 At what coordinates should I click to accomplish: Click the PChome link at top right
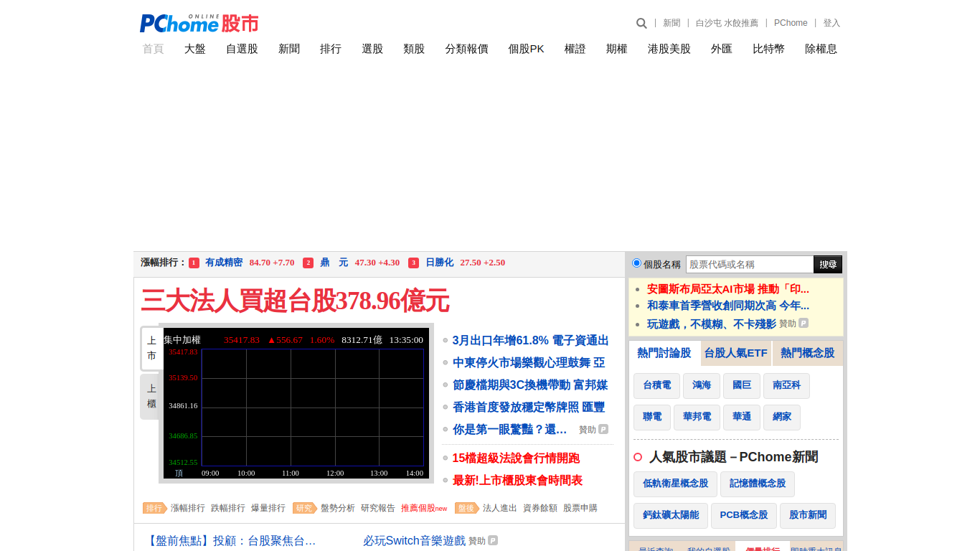click(x=791, y=23)
